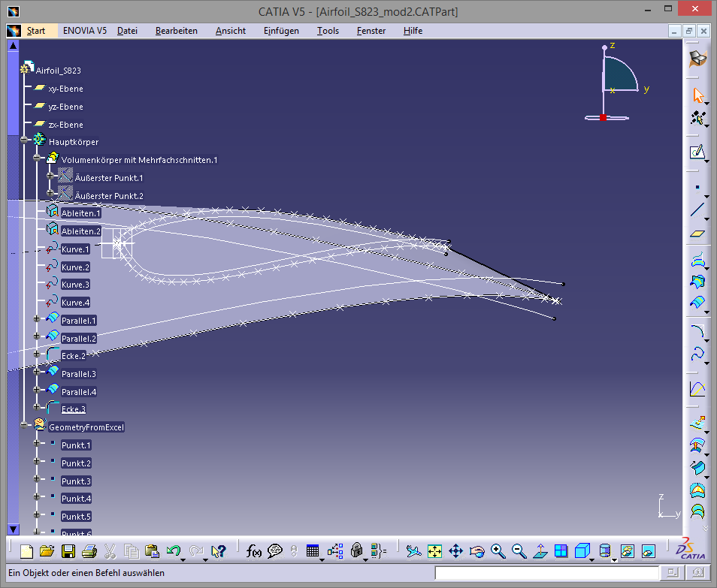Click the Print icon
Viewport: 717px width, 588px height.
pos(89,551)
